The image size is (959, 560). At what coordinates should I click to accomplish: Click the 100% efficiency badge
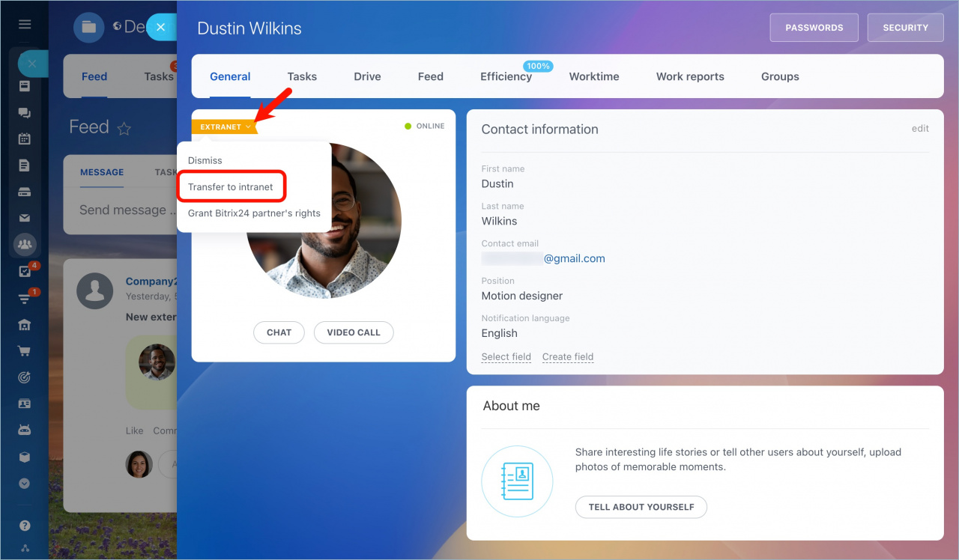tap(538, 66)
